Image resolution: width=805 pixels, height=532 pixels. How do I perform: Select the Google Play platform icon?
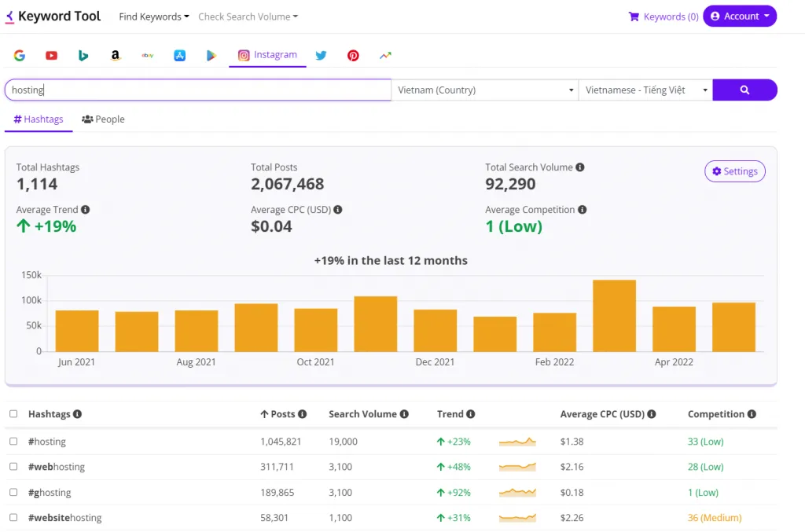(x=211, y=55)
